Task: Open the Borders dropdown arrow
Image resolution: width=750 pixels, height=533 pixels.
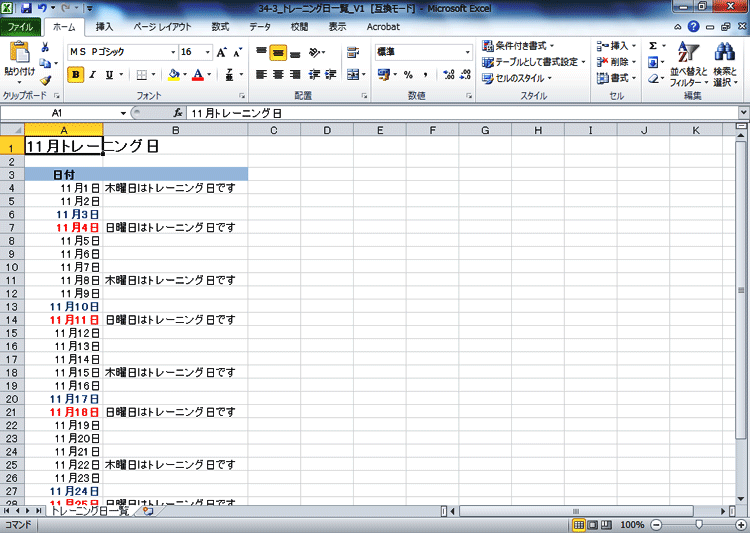Action: 154,75
